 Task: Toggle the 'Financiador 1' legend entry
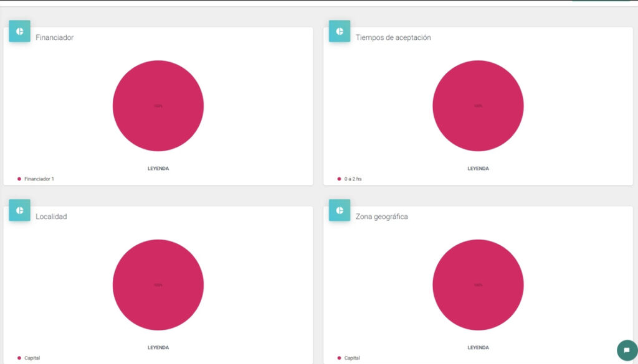tap(39, 179)
